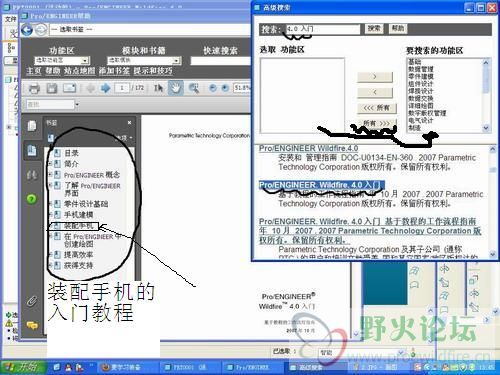Expand the 手机建模 bookmark node
Viewport: 500px width, 375px height.
click(x=50, y=215)
